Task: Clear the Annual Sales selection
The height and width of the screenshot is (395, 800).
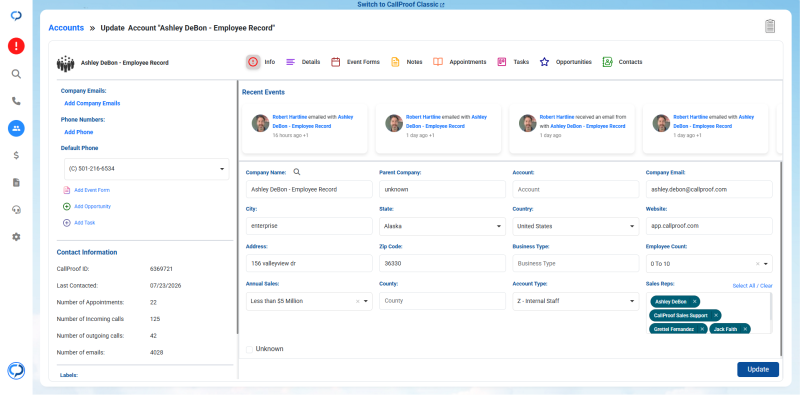Action: 358,301
